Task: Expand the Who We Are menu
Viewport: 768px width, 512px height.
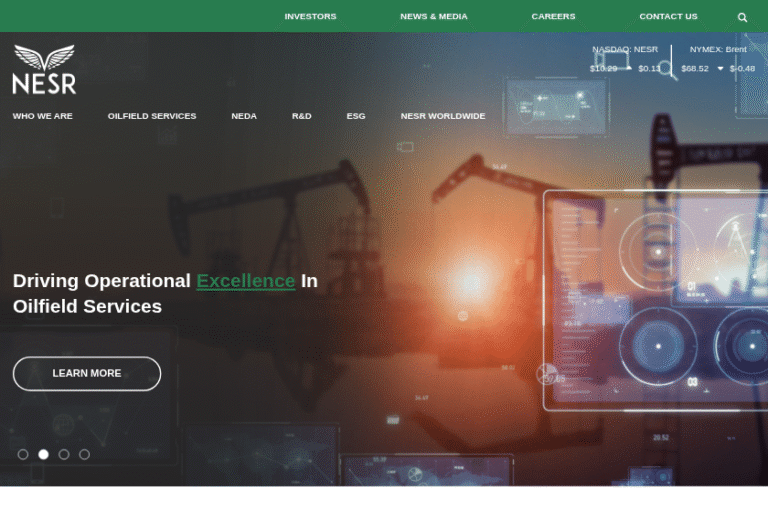Action: (x=42, y=116)
